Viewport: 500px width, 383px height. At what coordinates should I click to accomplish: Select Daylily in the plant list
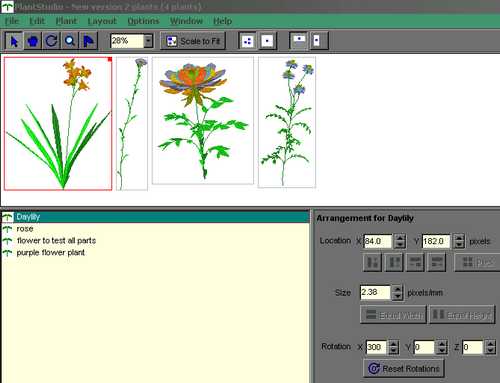click(x=156, y=217)
